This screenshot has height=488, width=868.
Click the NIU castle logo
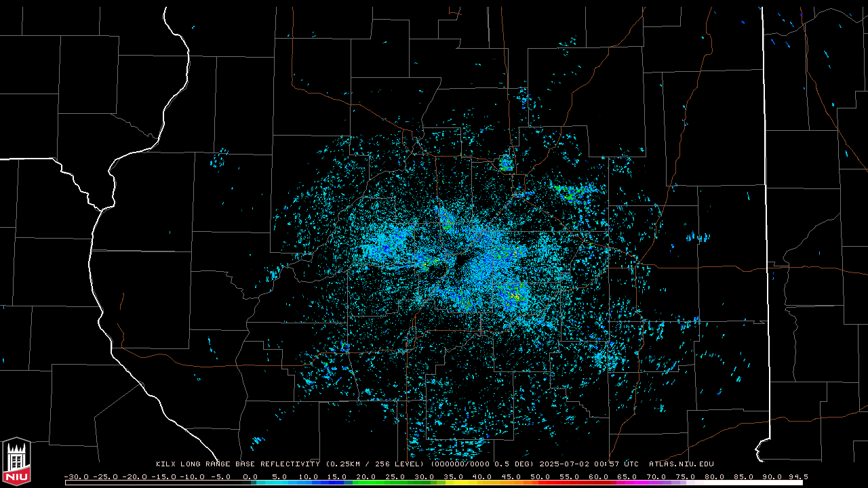tap(16, 462)
